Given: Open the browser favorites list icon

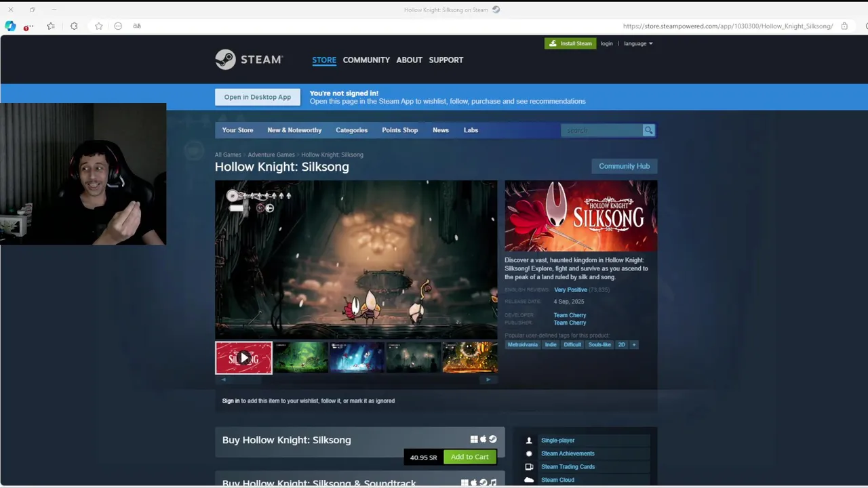Looking at the screenshot, I should pyautogui.click(x=51, y=26).
